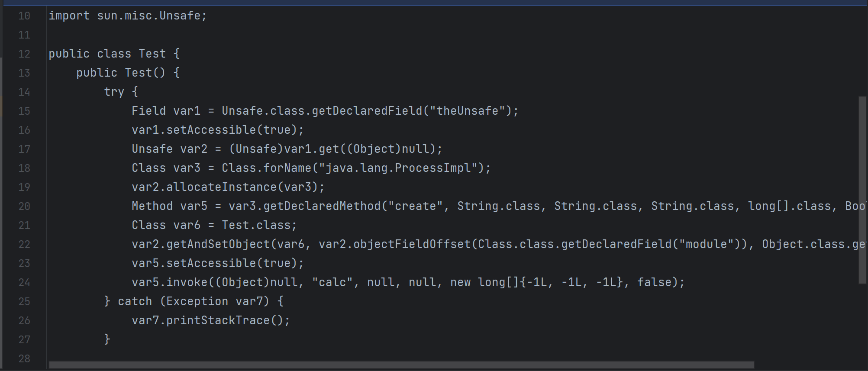Click the catch keyword

coord(135,302)
